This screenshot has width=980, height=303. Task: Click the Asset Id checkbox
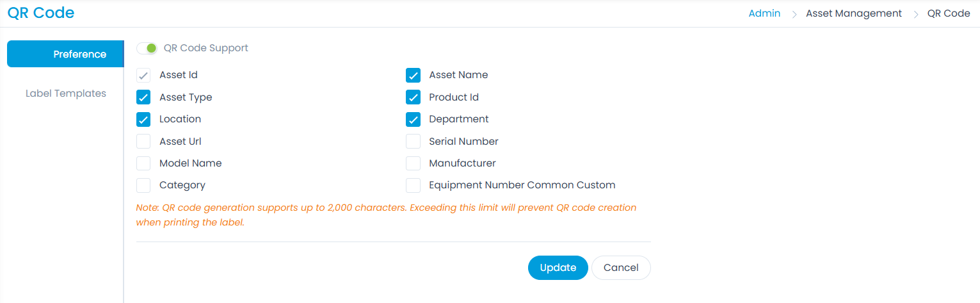143,76
